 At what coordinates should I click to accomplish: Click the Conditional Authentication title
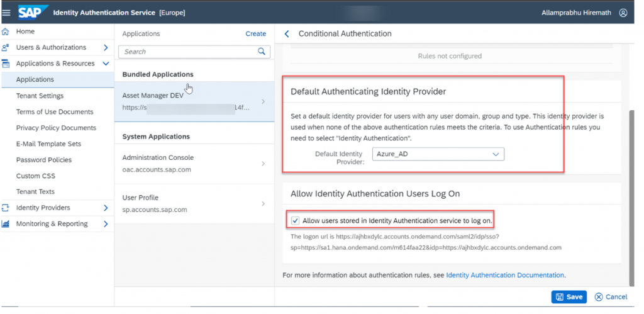[345, 34]
